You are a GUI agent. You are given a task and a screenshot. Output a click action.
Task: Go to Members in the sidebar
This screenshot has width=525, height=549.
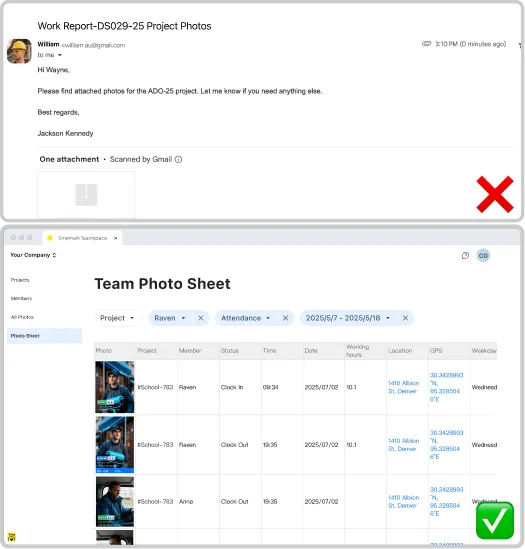point(21,298)
